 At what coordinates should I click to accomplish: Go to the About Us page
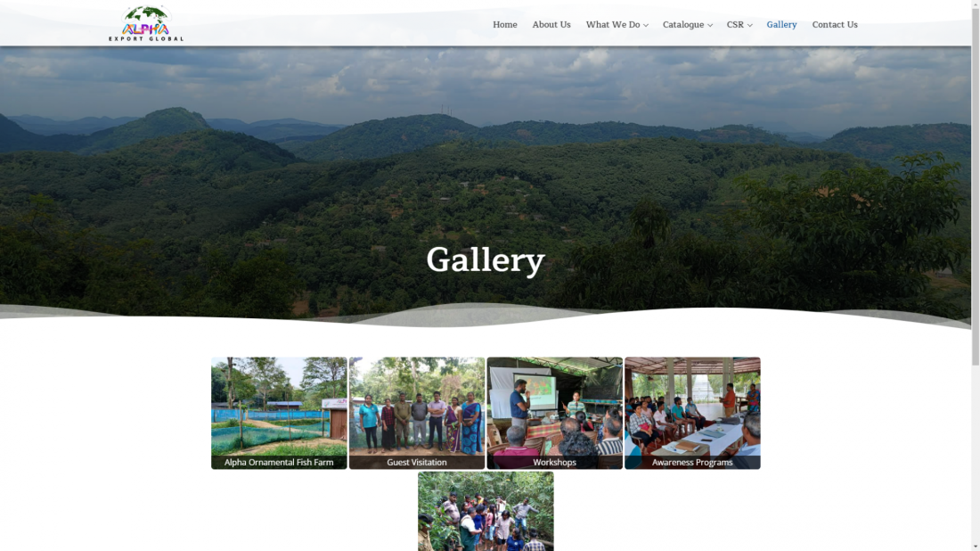[x=551, y=25]
